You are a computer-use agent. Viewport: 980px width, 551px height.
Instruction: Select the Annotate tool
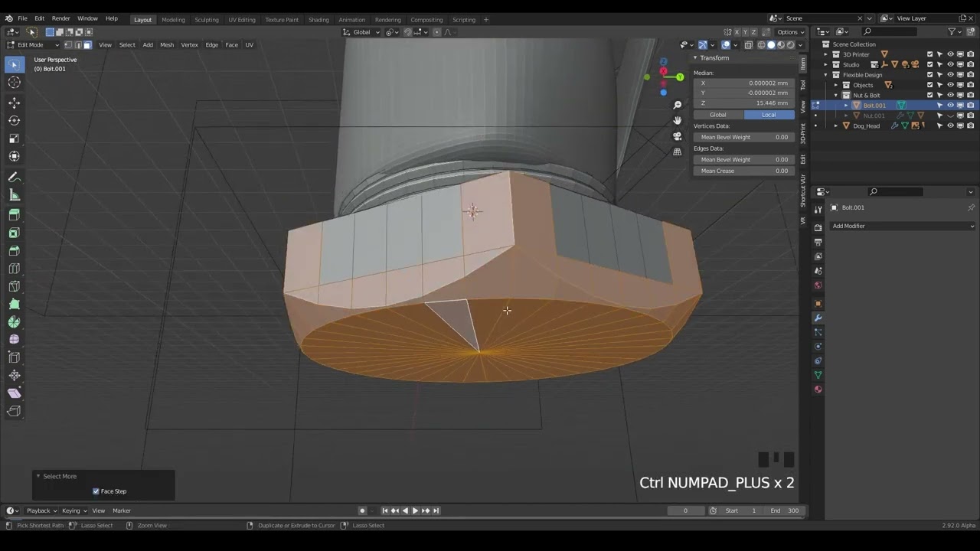tap(15, 177)
